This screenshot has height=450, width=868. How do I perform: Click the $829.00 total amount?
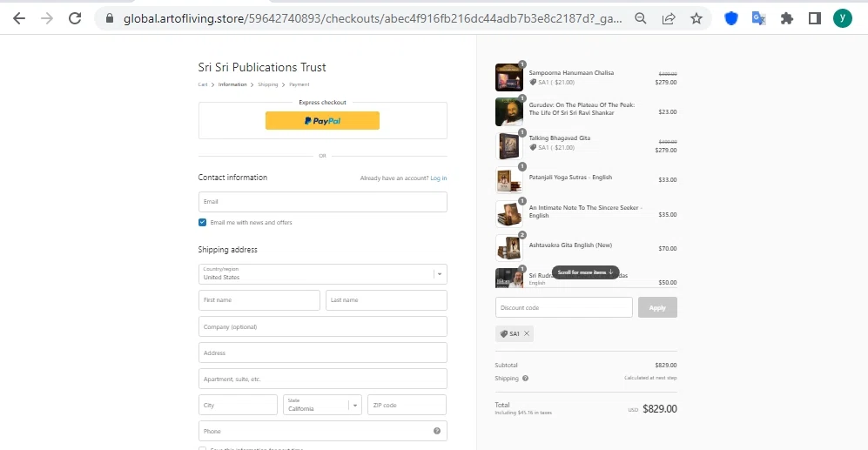tap(660, 409)
